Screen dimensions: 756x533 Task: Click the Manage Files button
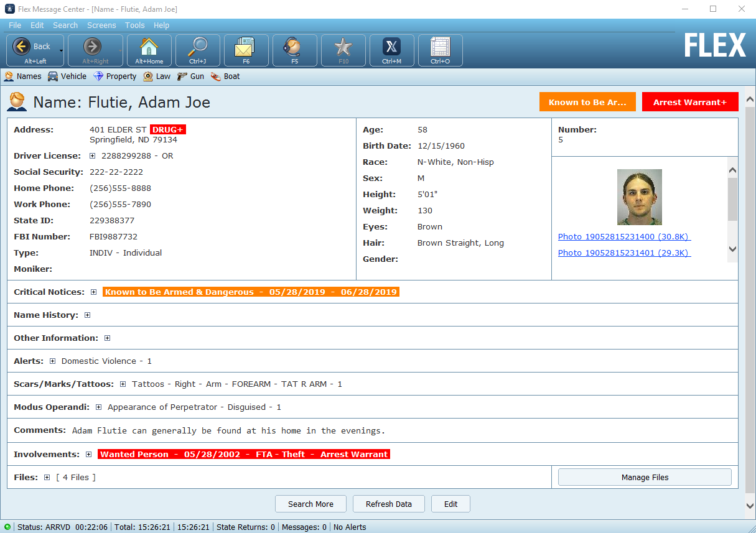645,478
